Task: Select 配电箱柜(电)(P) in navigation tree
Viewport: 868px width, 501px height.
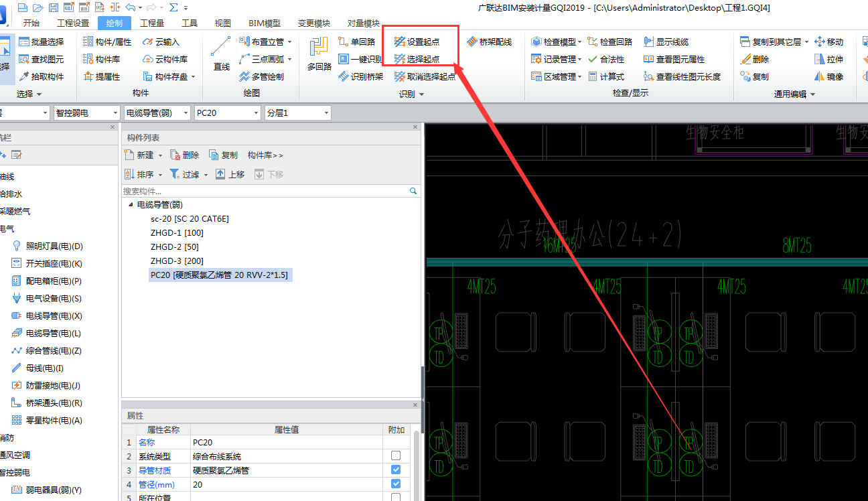Action: coord(47,281)
